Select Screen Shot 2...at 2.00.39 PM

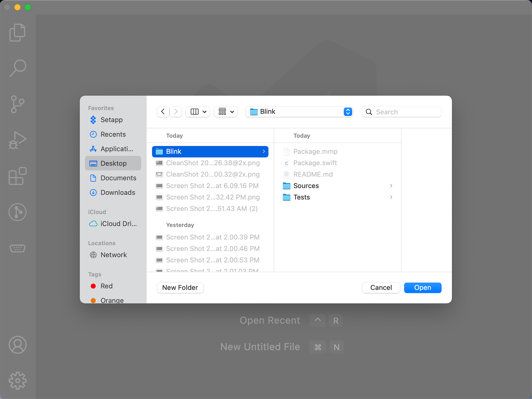[x=210, y=237]
